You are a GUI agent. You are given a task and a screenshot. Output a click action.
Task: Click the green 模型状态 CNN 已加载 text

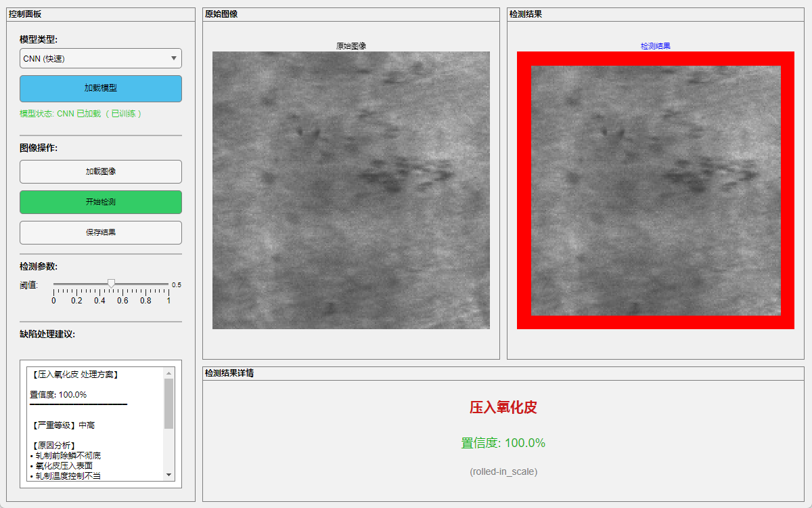click(x=81, y=114)
